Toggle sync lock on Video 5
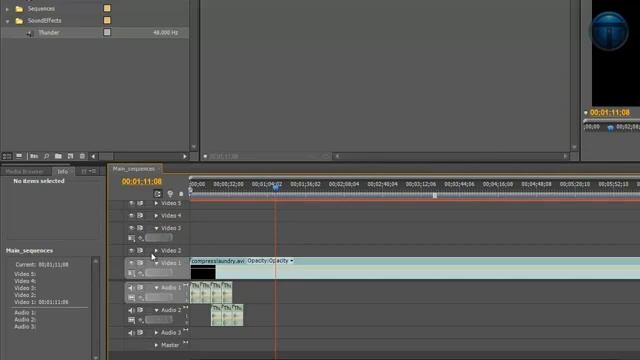The image size is (640, 360). pos(140,203)
